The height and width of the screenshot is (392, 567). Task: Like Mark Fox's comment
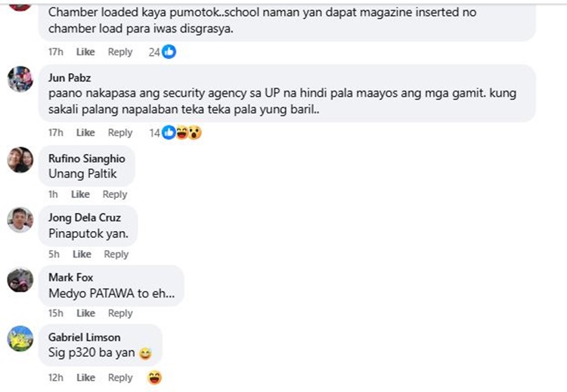tap(85, 313)
